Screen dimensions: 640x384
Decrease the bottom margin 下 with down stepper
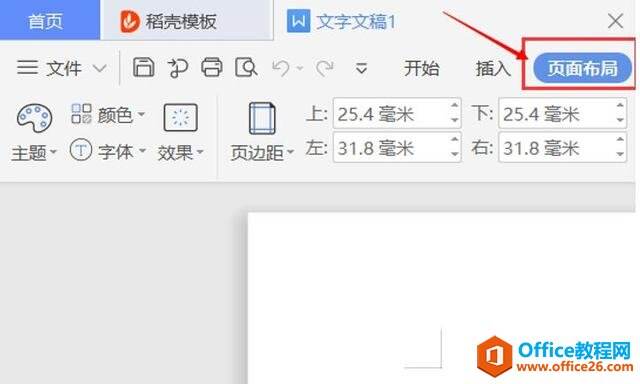[x=620, y=120]
